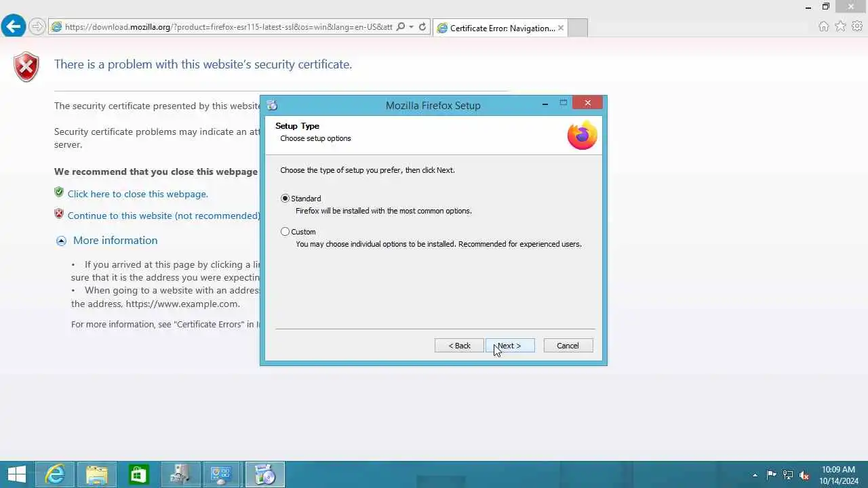The image size is (868, 488).
Task: Click the search magnifier in the address bar
Action: click(401, 27)
